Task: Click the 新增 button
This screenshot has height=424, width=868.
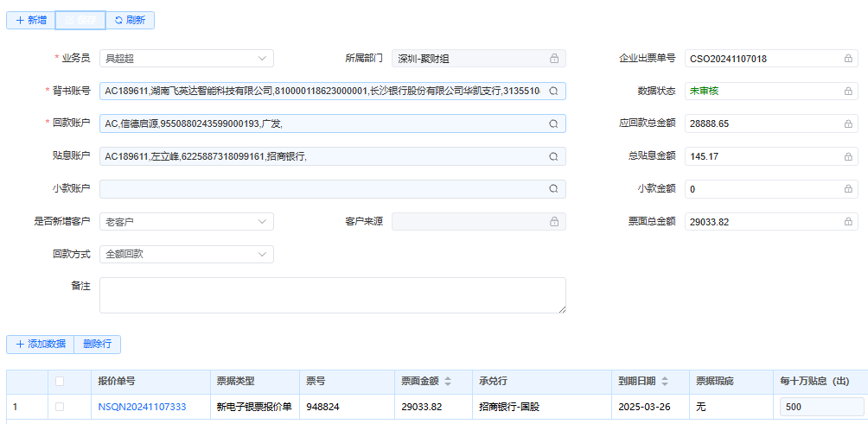Action: coord(30,20)
